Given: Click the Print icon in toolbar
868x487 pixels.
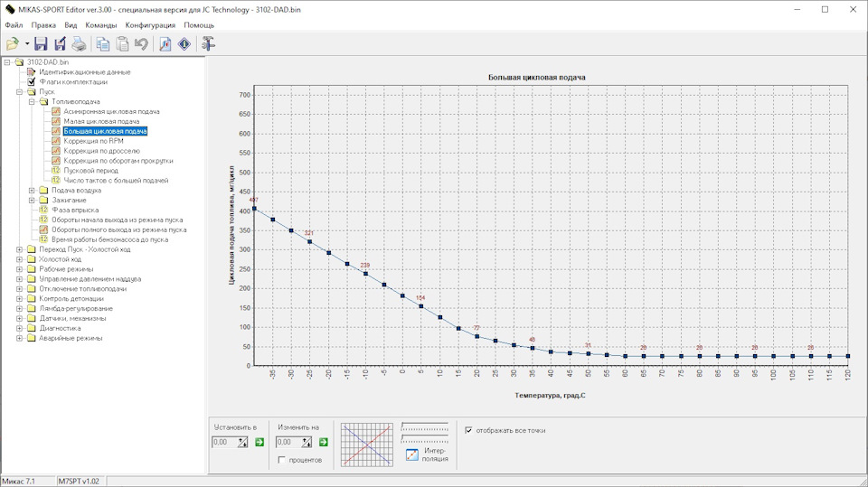Looking at the screenshot, I should pos(80,43).
